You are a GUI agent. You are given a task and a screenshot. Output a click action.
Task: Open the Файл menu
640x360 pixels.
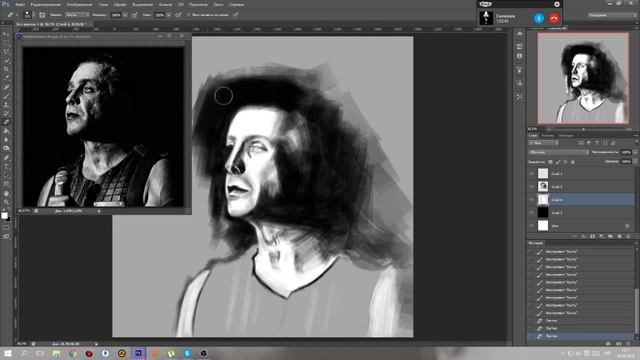point(20,4)
